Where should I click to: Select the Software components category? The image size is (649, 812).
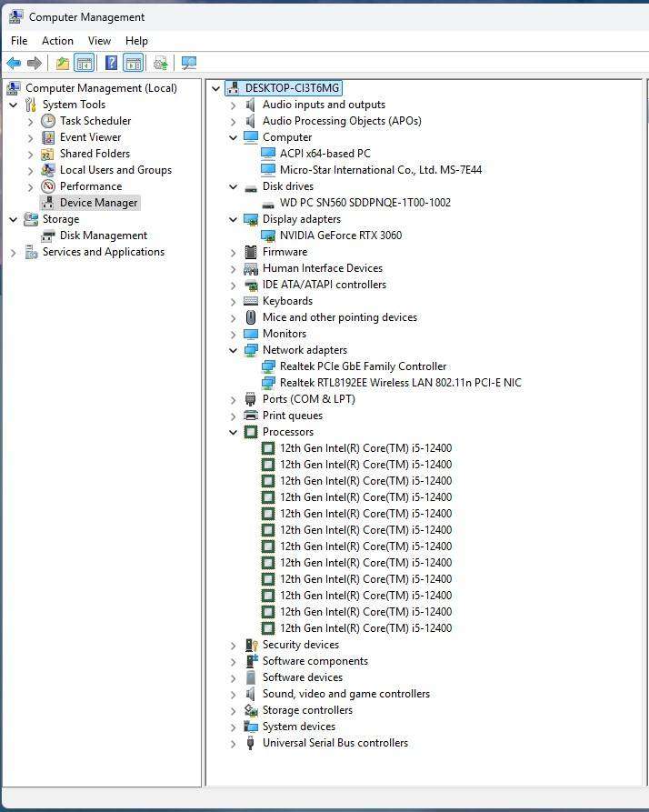pos(315,661)
